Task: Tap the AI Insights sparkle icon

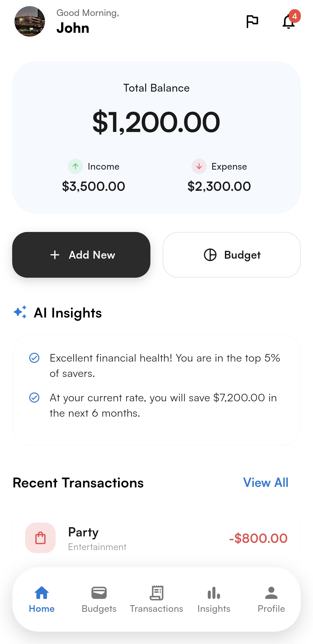Action: point(20,312)
